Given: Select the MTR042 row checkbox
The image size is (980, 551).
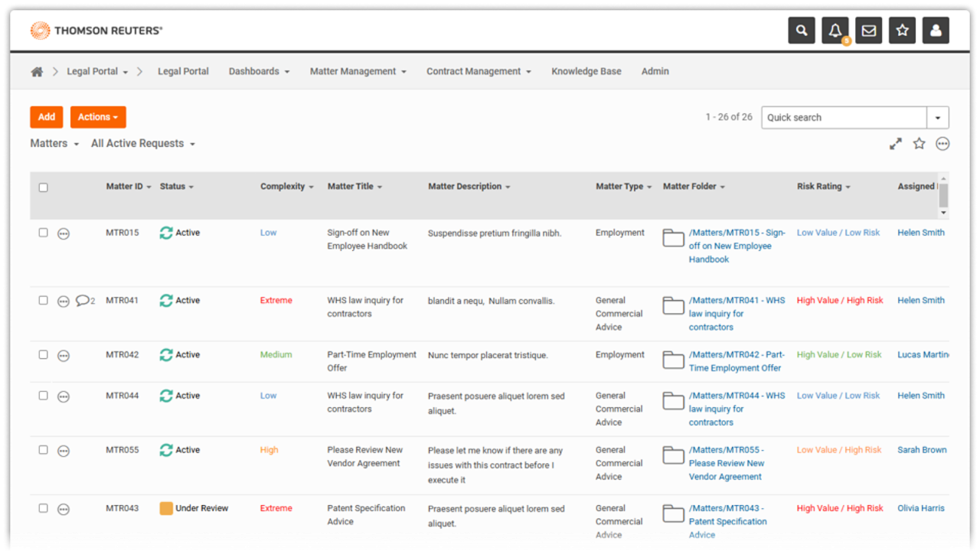Looking at the screenshot, I should 44,355.
